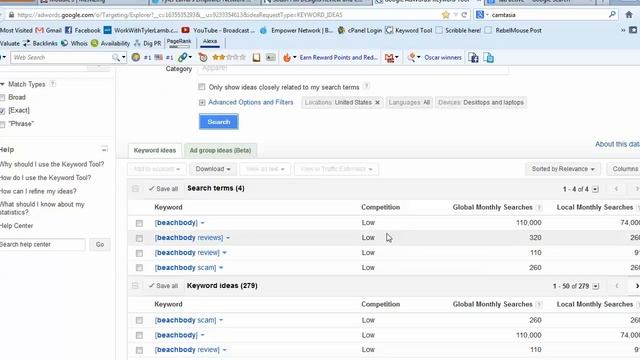This screenshot has height=360, width=640.
Task: Enable the "Phrase" match type
Action: tap(2, 124)
